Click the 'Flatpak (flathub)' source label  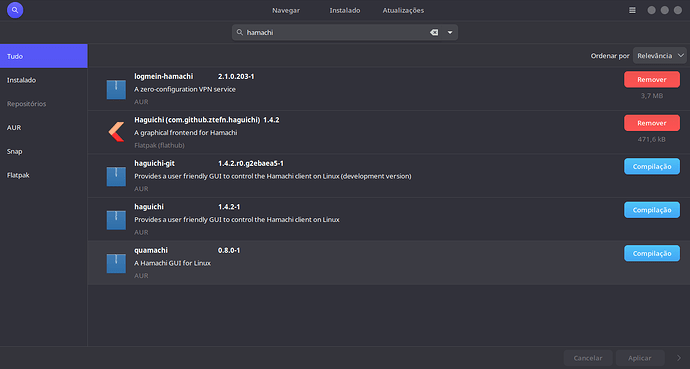click(x=159, y=145)
